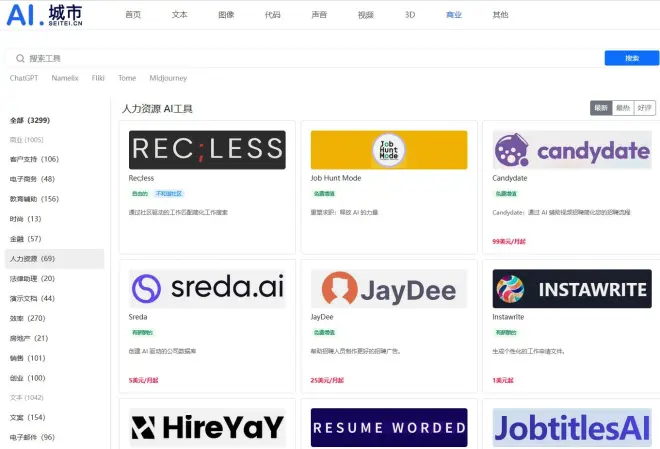The image size is (660, 449).
Task: Choose 全部 (3299) in sidebar
Action: 30,120
